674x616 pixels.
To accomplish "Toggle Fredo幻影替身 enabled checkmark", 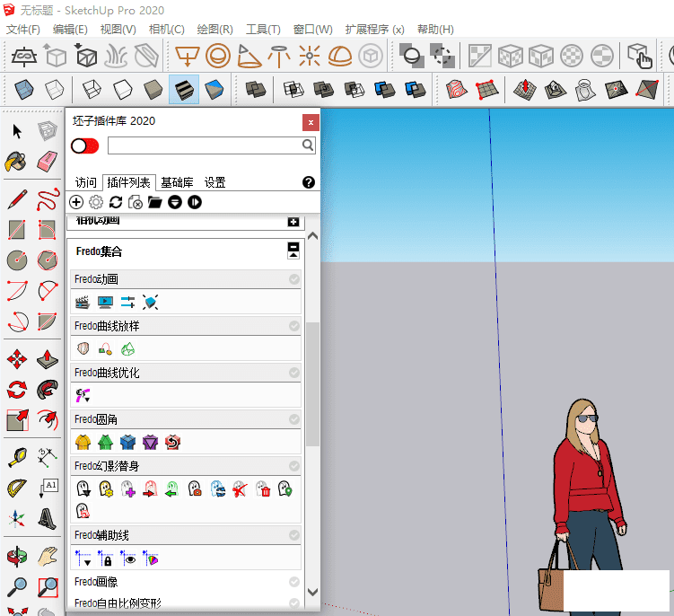I will point(294,466).
